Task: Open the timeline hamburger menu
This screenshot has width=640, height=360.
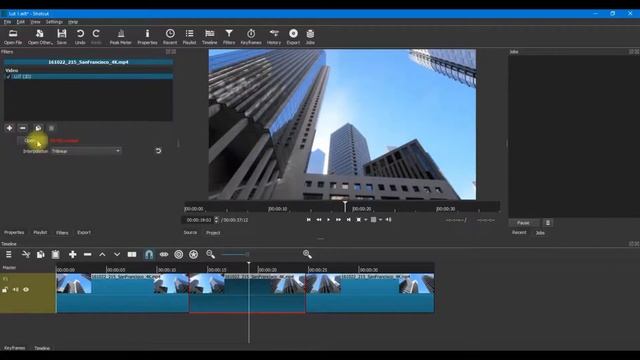Action: tap(9, 254)
